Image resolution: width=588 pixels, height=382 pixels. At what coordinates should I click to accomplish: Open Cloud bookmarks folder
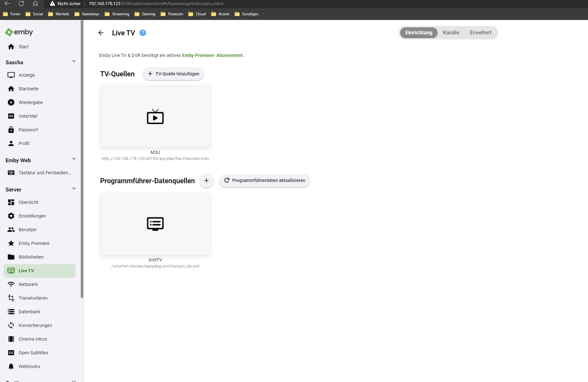click(x=197, y=14)
